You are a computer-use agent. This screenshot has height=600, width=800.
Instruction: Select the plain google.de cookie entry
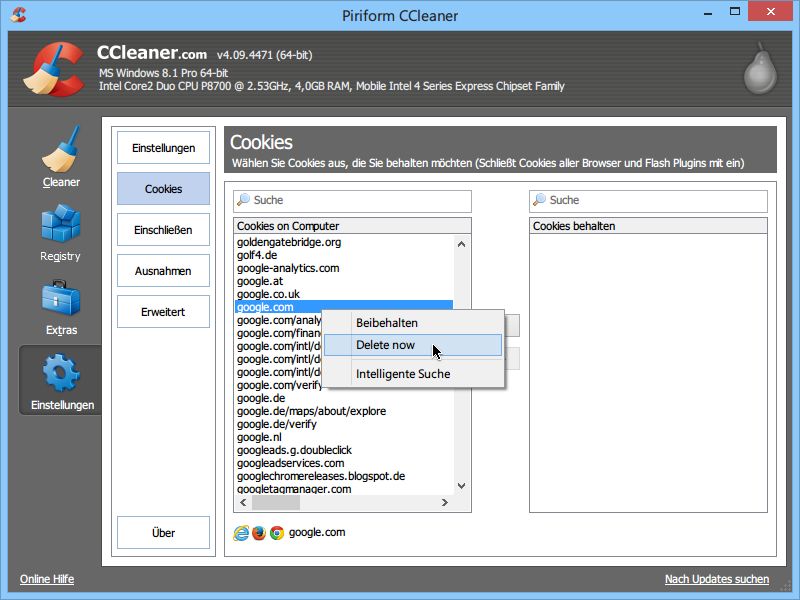(261, 398)
